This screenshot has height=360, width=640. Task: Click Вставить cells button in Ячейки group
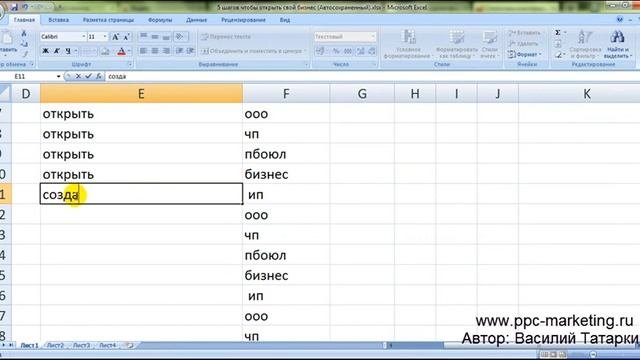coord(524,33)
